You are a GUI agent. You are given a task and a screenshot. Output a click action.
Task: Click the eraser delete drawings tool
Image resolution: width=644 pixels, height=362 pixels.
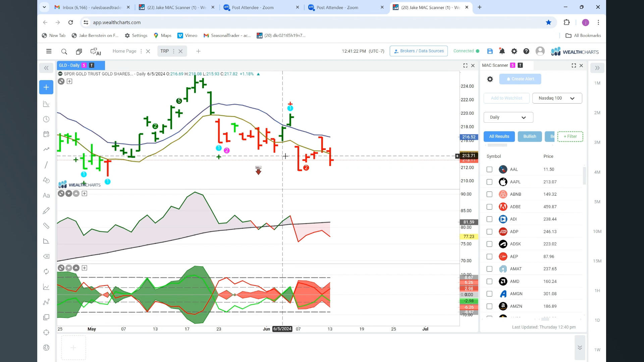click(x=46, y=256)
